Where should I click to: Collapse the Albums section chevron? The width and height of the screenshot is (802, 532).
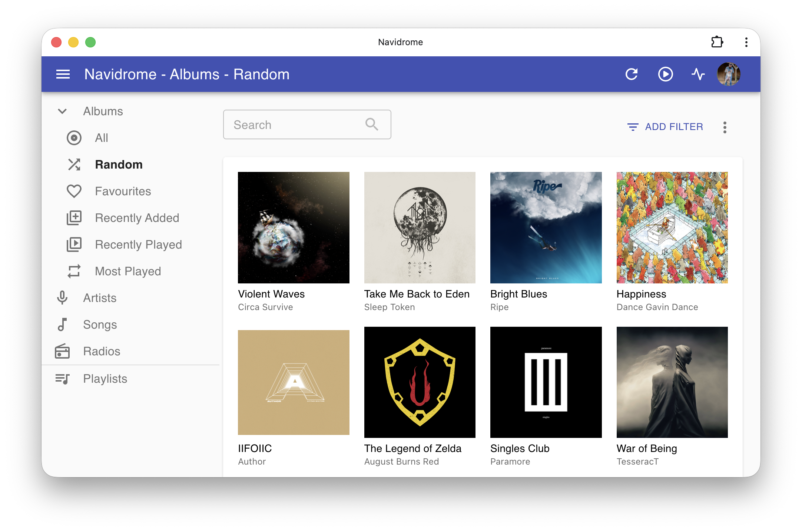point(62,111)
